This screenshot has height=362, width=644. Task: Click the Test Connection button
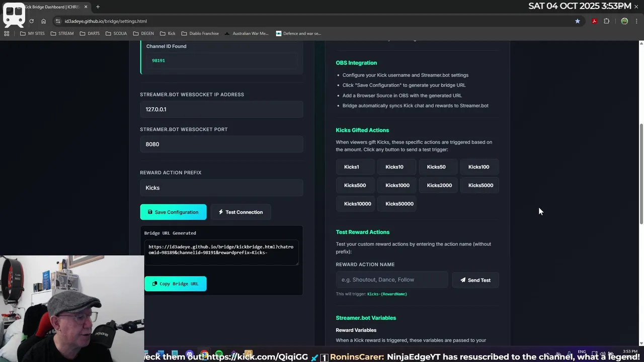click(x=240, y=212)
